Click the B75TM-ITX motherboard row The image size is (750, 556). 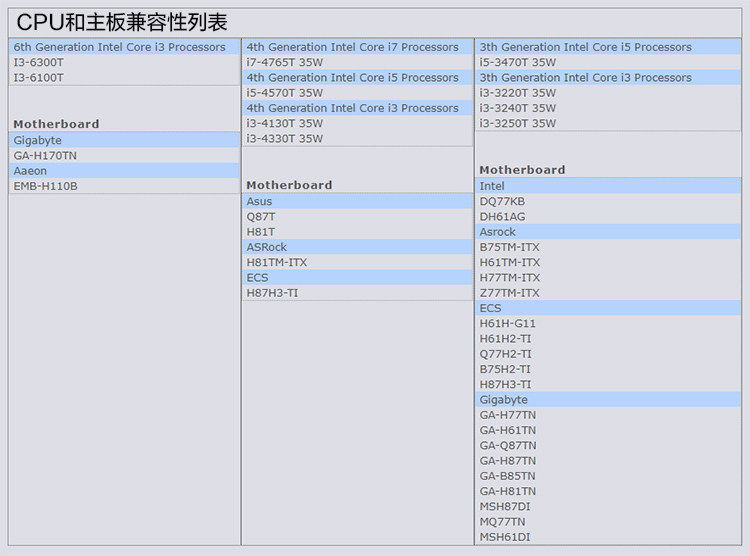[x=608, y=247]
